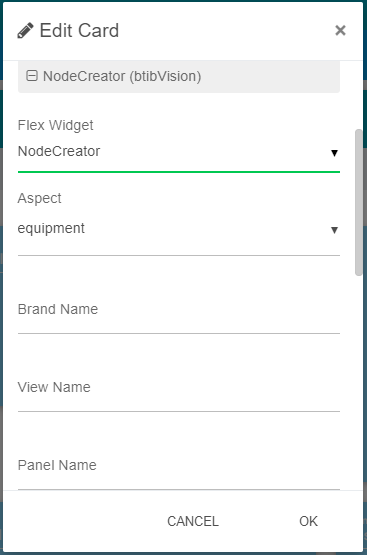
Task: Confirm the card edits with OK
Action: coord(308,521)
